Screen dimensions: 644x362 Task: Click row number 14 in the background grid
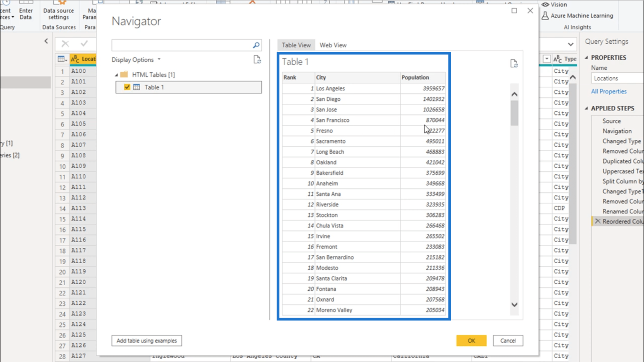[62, 209]
